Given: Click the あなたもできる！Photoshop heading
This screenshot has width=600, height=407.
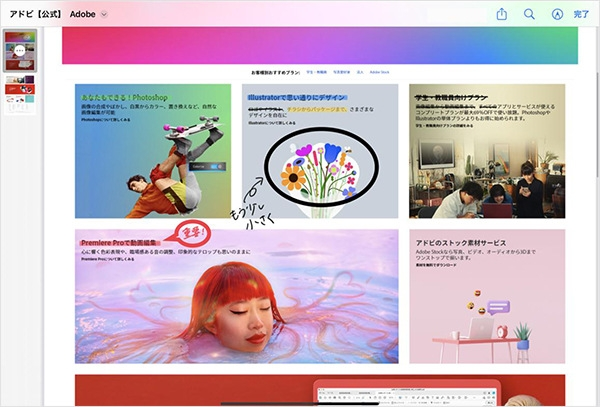Looking at the screenshot, I should tap(124, 98).
